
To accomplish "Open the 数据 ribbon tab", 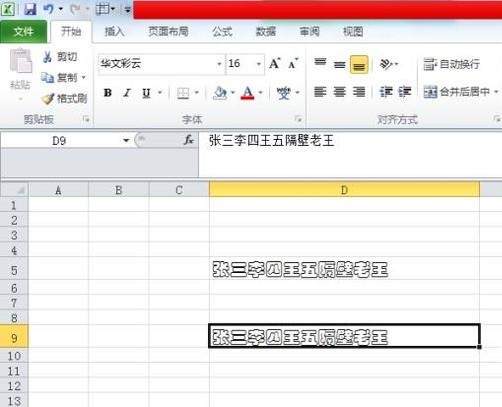I will tap(266, 32).
